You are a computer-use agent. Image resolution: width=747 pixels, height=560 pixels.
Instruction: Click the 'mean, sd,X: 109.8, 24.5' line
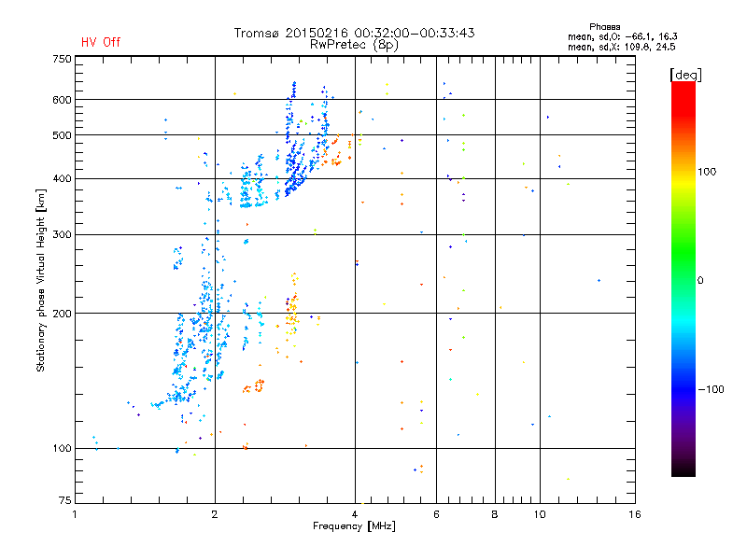(621, 47)
